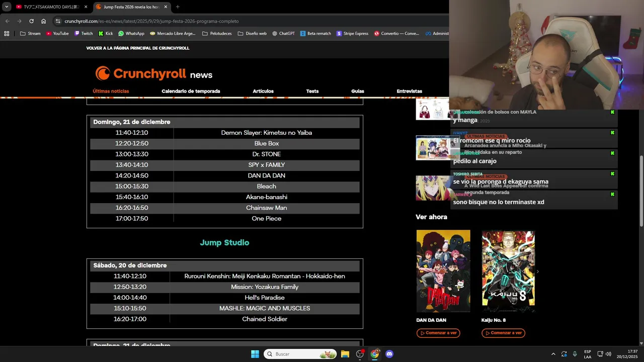
Task: Click 'Comenzar a ver' under DAN DA DAN
Action: [438, 333]
